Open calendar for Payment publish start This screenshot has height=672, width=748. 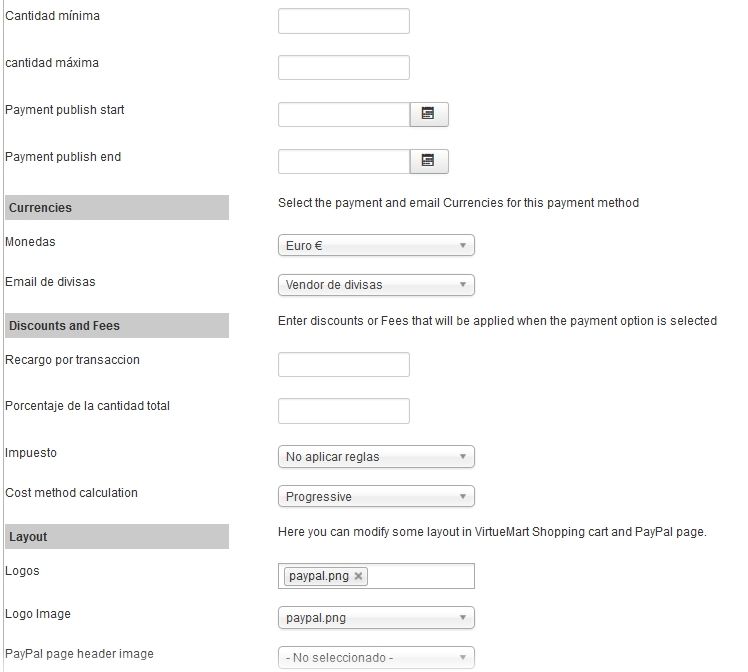coord(428,114)
